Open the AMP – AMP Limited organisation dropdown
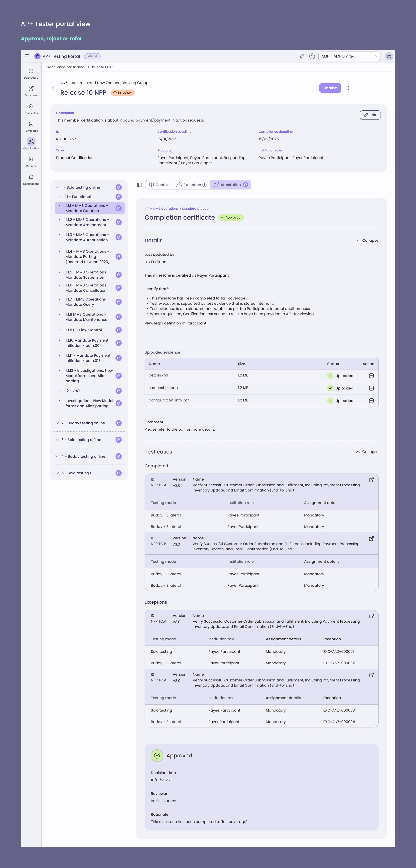This screenshot has width=416, height=868. pos(349,56)
